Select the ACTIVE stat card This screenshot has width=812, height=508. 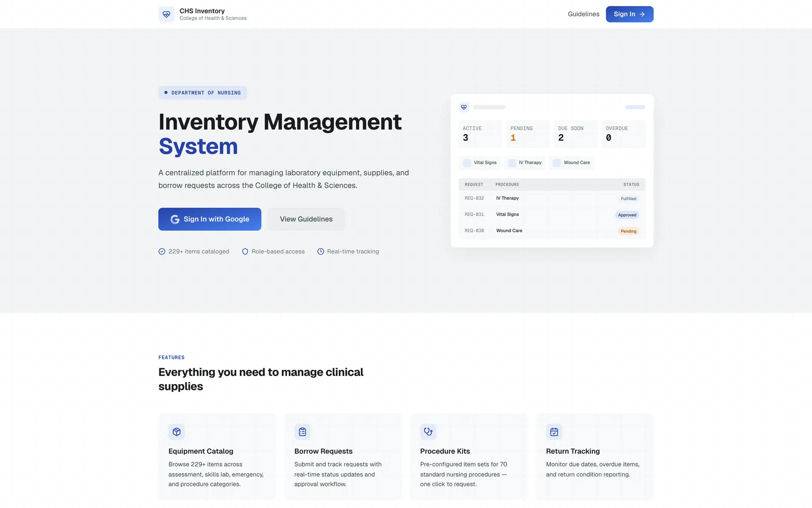[x=480, y=134]
